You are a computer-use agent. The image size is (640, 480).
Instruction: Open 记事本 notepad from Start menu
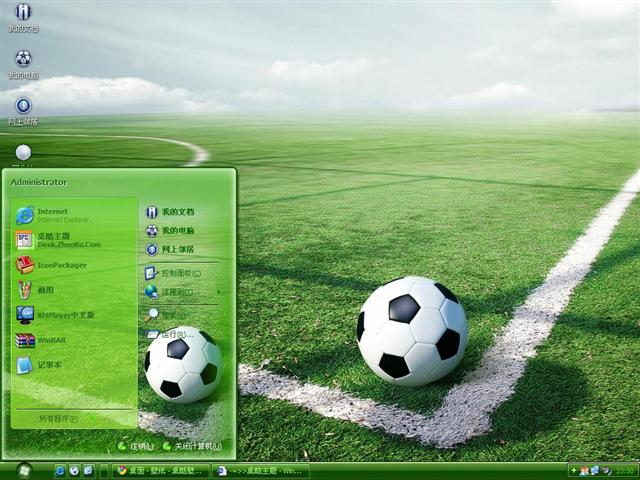(x=73, y=365)
